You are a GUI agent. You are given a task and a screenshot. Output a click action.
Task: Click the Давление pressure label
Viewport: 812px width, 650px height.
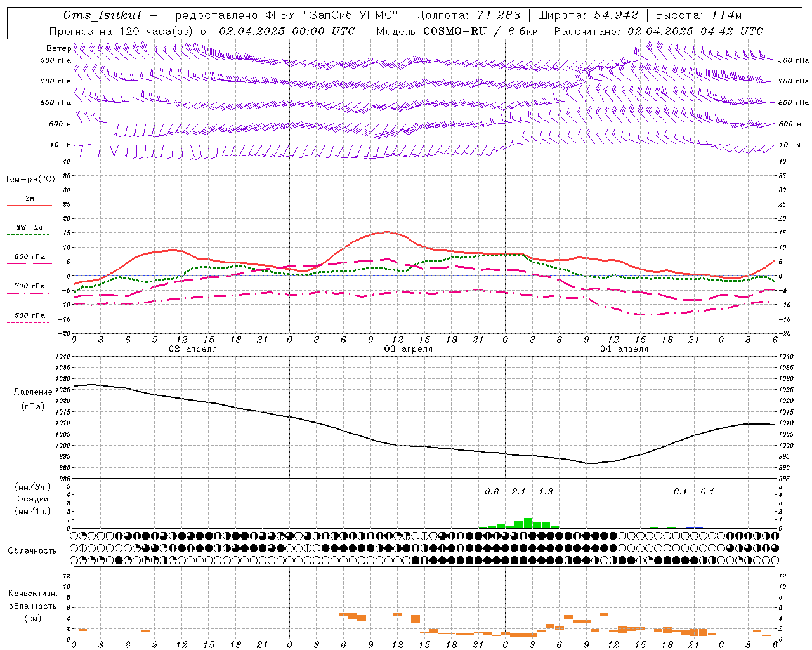(x=33, y=392)
